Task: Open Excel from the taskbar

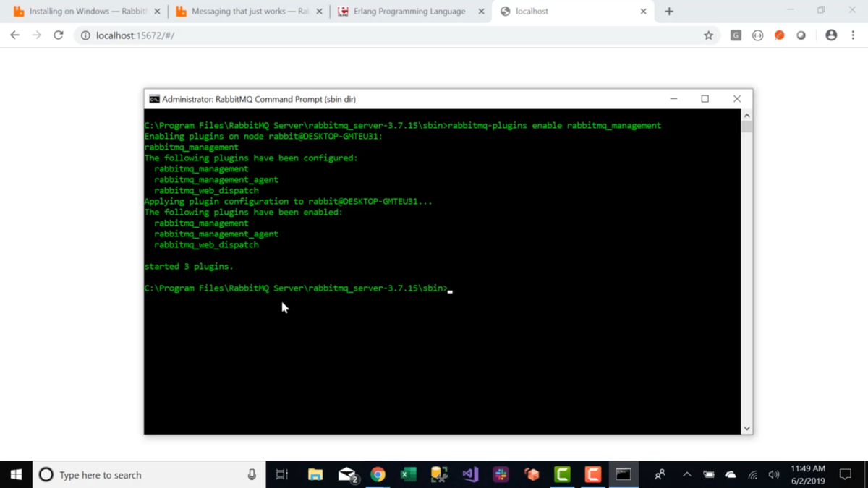Action: tap(409, 475)
